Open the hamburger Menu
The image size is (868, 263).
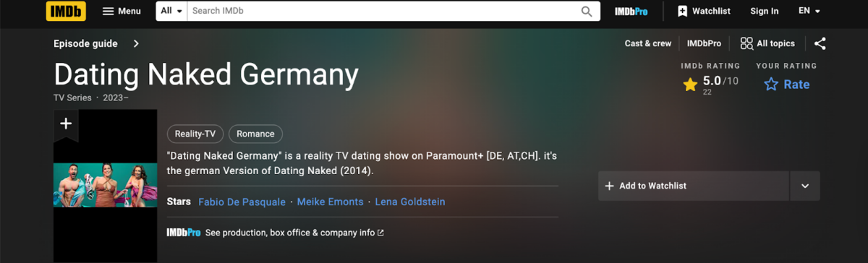point(122,11)
